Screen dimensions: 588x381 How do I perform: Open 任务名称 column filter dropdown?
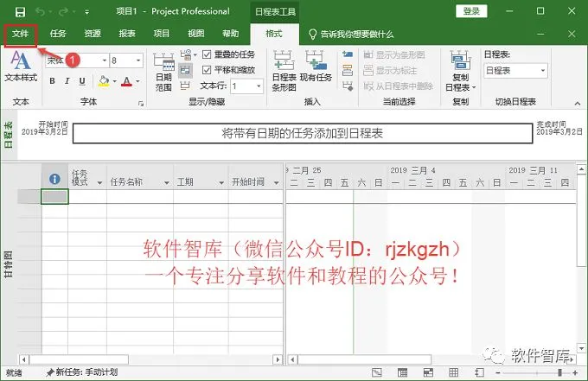point(167,183)
